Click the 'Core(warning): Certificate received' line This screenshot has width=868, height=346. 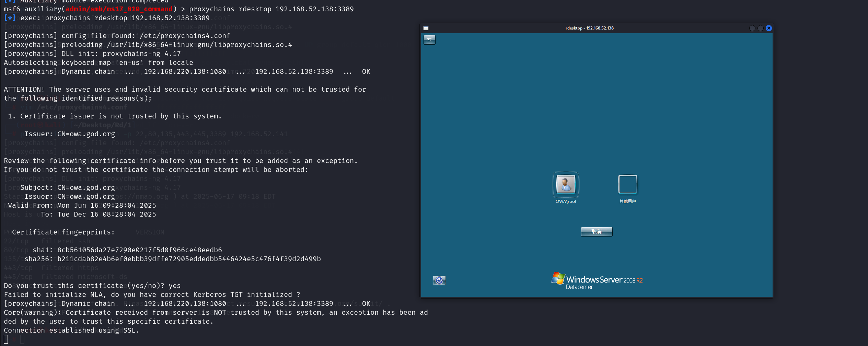pyautogui.click(x=216, y=312)
